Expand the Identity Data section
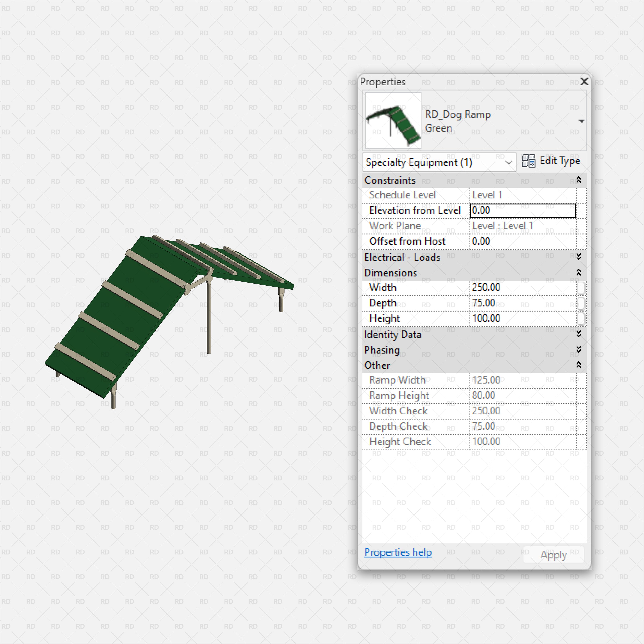 click(579, 334)
